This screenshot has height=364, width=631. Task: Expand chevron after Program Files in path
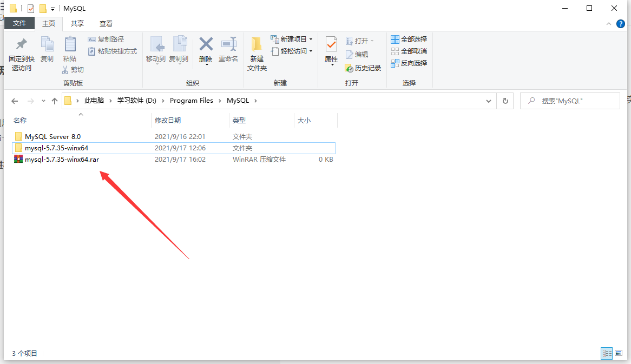[x=220, y=101]
